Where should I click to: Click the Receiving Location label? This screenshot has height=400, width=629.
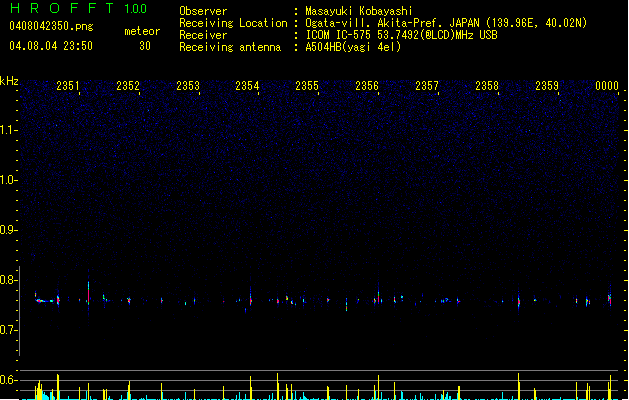click(233, 23)
